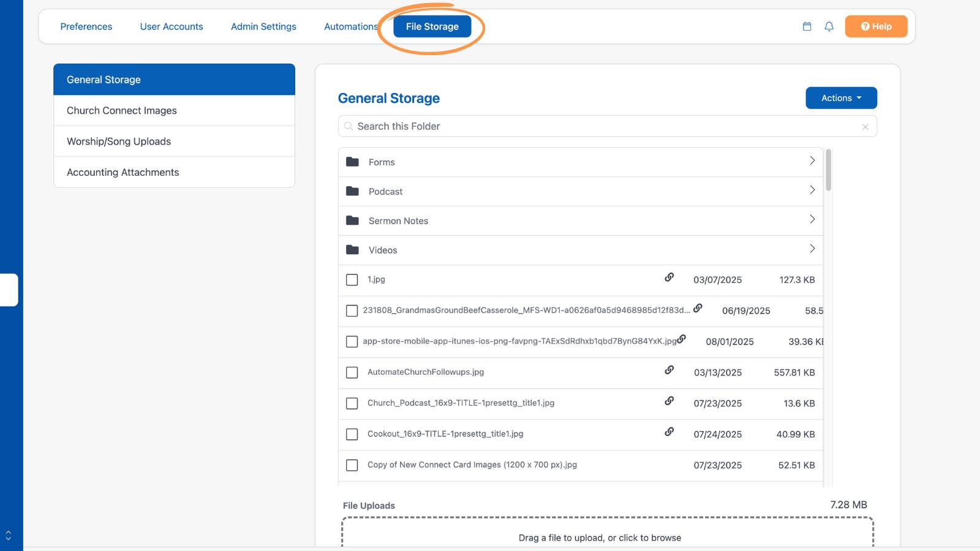This screenshot has height=551, width=980.
Task: Select Copy of New Connect Card checkbox
Action: coord(352,465)
